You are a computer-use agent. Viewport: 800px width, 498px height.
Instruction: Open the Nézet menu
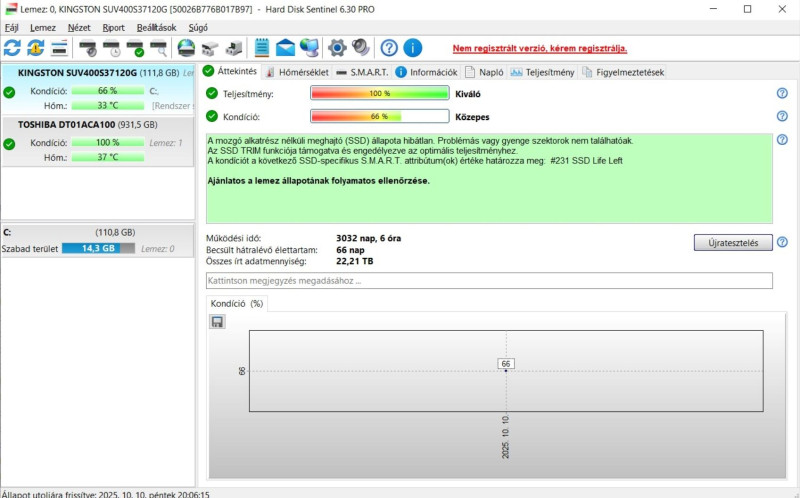(x=79, y=28)
